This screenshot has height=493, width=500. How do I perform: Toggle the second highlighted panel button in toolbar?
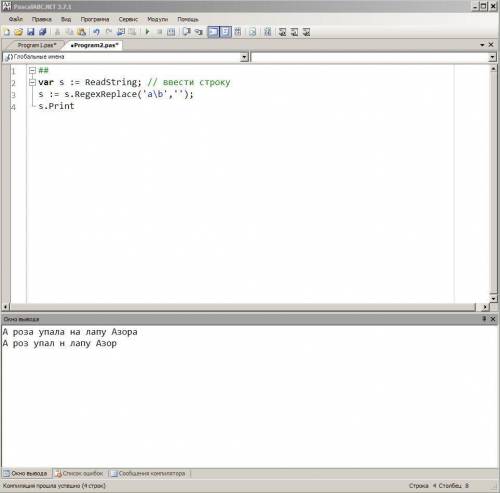click(226, 32)
